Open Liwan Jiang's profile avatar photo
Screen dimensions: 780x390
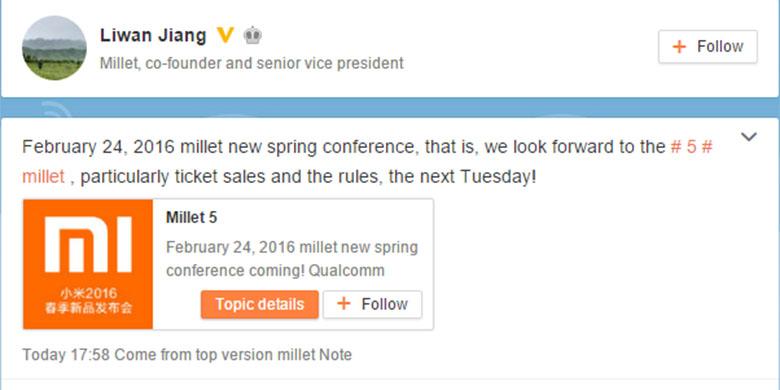[54, 48]
